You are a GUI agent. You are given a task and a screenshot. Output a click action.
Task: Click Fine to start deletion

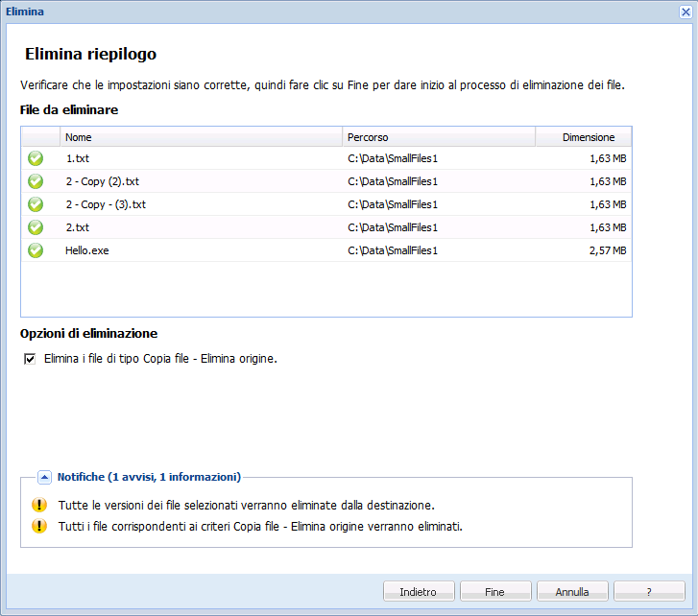click(494, 592)
